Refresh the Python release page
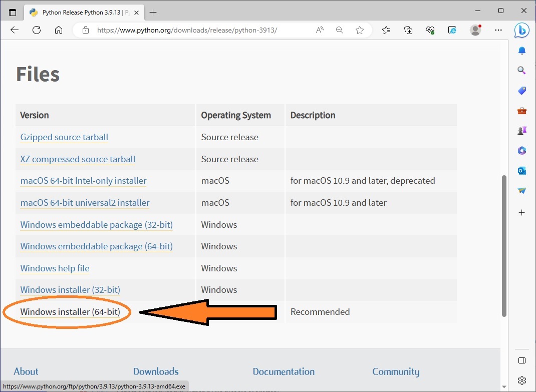 [x=37, y=30]
